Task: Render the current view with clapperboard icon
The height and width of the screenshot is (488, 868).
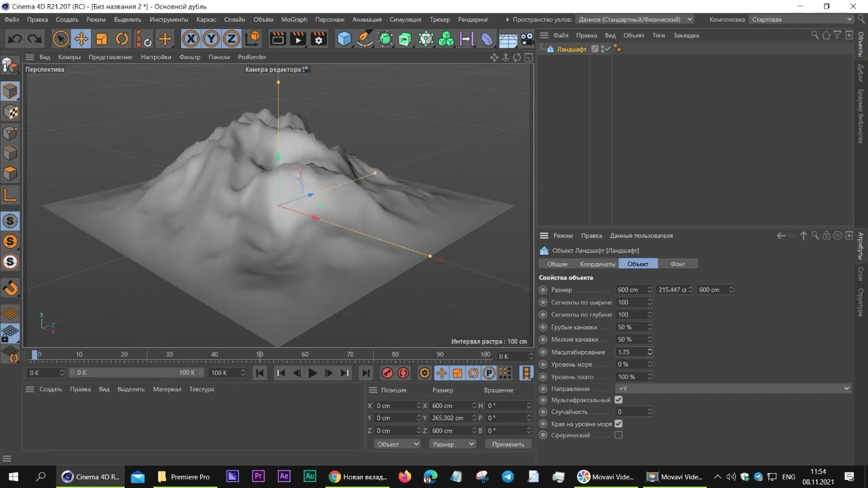Action: click(x=278, y=39)
